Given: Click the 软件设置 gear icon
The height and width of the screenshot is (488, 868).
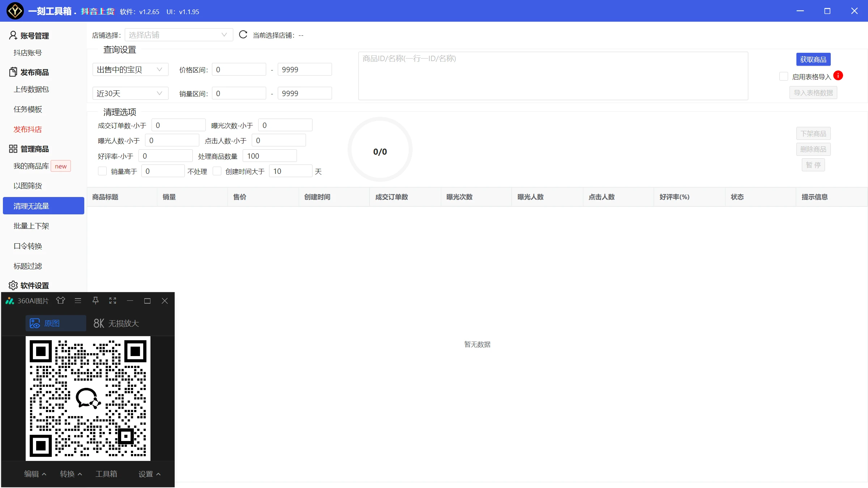Looking at the screenshot, I should 13,285.
